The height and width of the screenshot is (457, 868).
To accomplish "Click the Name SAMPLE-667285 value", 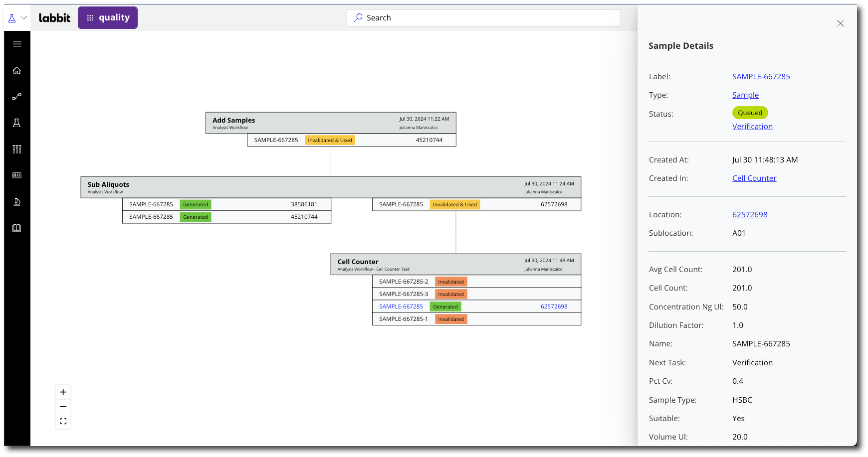I will point(761,344).
